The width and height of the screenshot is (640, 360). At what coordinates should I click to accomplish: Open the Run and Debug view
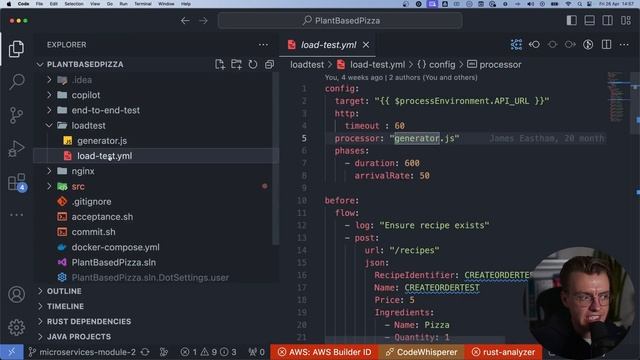coord(16,148)
